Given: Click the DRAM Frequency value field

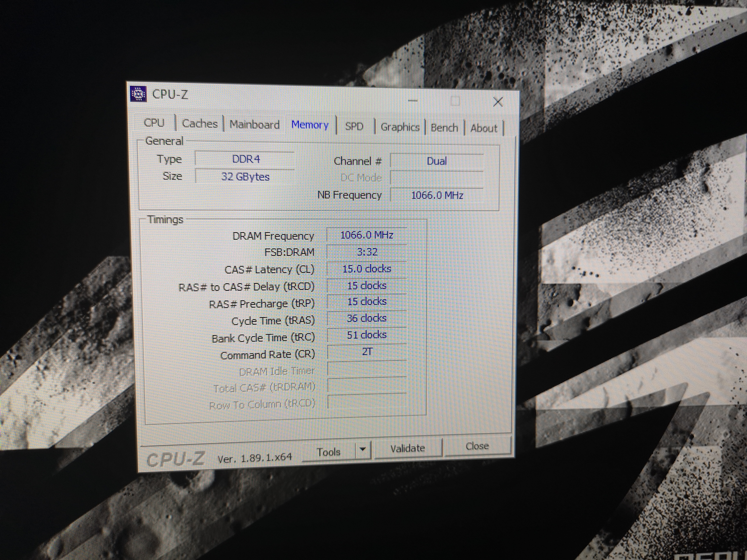Looking at the screenshot, I should click(366, 235).
